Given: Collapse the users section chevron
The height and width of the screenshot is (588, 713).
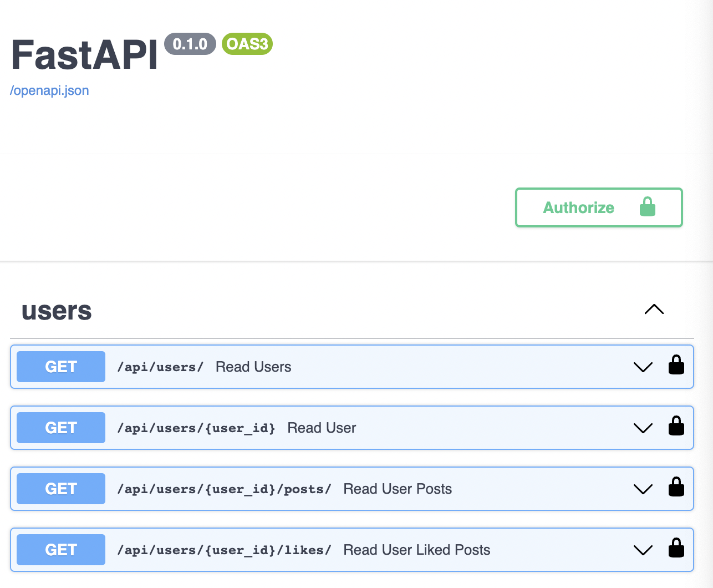Looking at the screenshot, I should 654,310.
